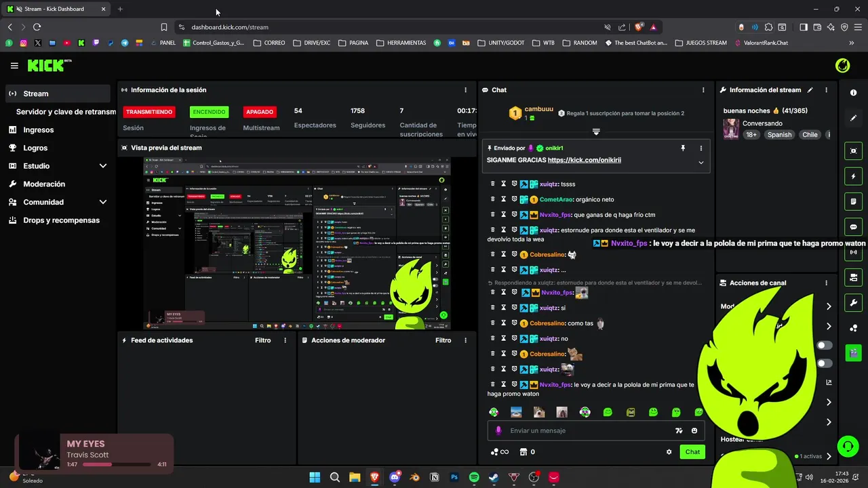The height and width of the screenshot is (488, 868).
Task: Bookmark this page using bookmark icon
Action: [x=164, y=27]
